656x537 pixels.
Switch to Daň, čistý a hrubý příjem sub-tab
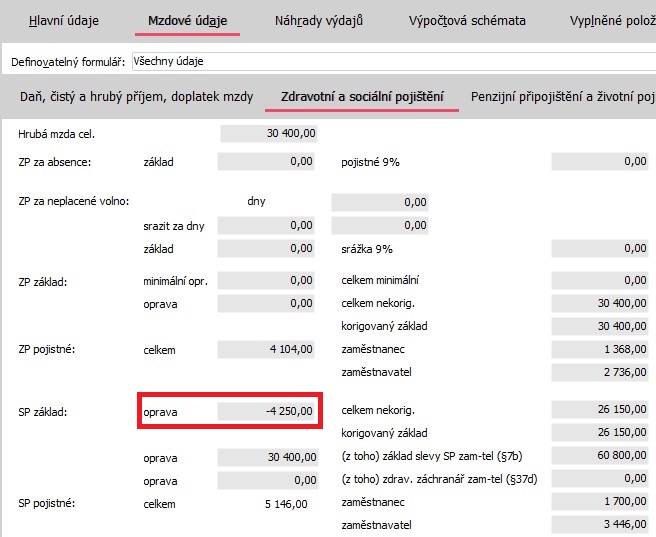tap(135, 97)
